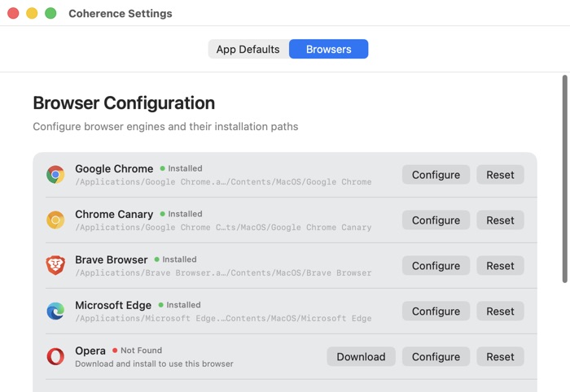Click the Microsoft Edge Installed status

pyautogui.click(x=180, y=304)
